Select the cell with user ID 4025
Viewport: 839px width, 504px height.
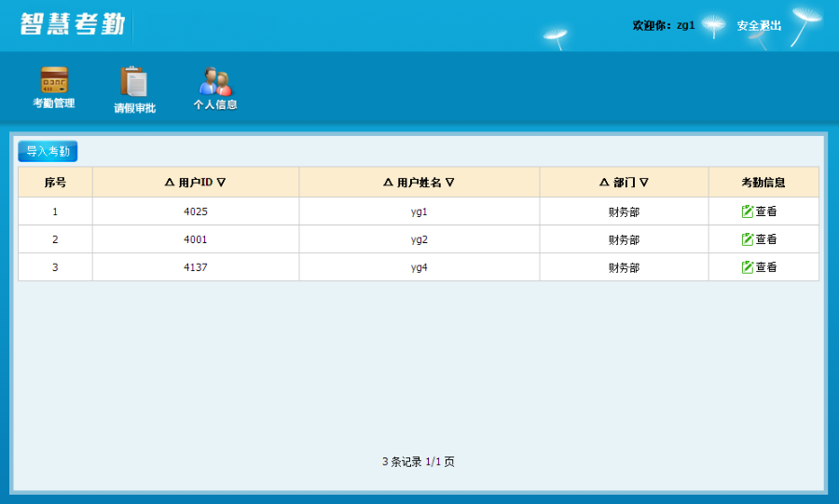[x=196, y=211]
